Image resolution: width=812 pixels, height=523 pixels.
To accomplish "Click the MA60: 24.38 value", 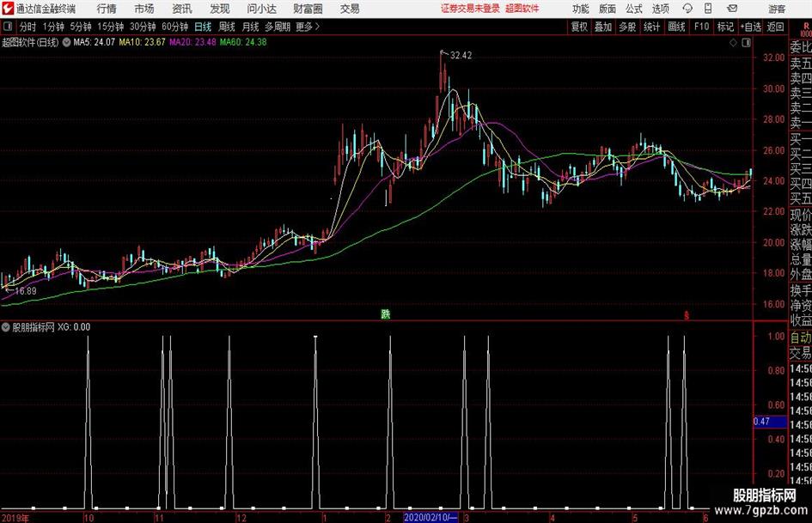I will point(243,42).
